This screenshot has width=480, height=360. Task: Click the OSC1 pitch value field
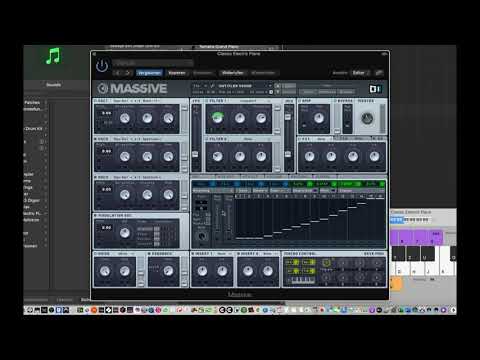coord(106,113)
